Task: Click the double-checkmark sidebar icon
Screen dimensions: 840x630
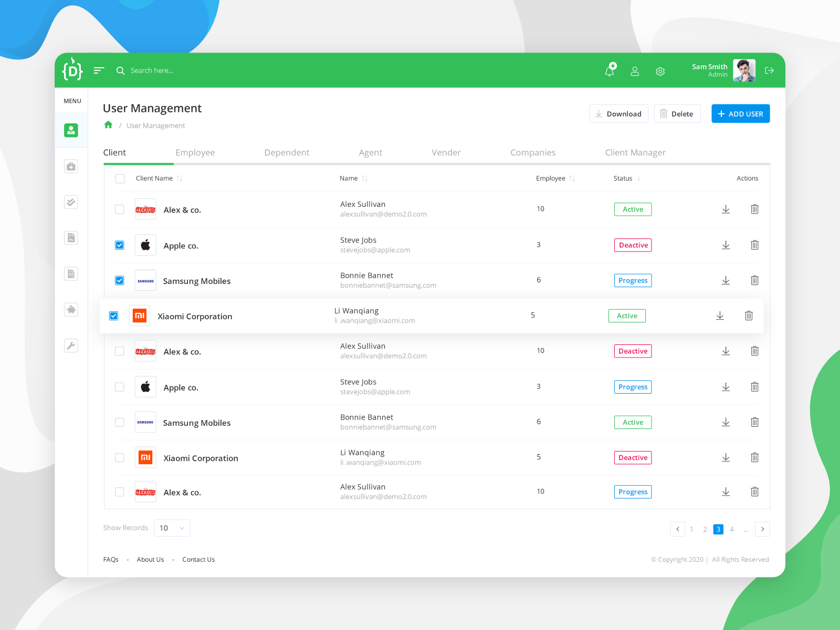Action: point(71,202)
